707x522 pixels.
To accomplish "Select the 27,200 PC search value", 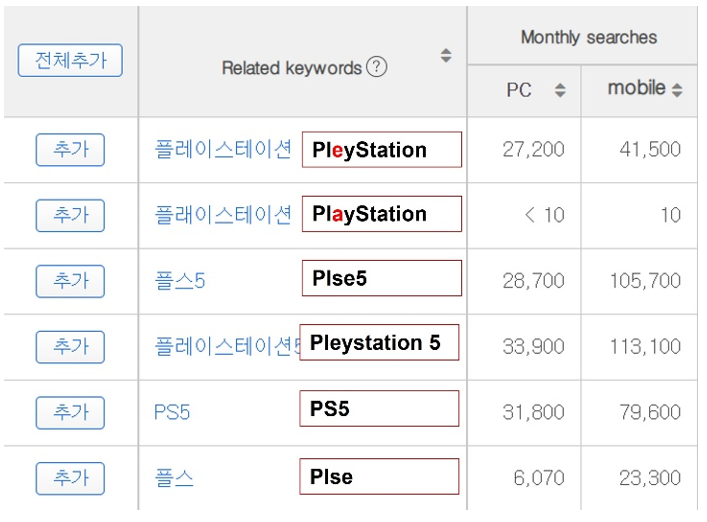I will tap(533, 149).
